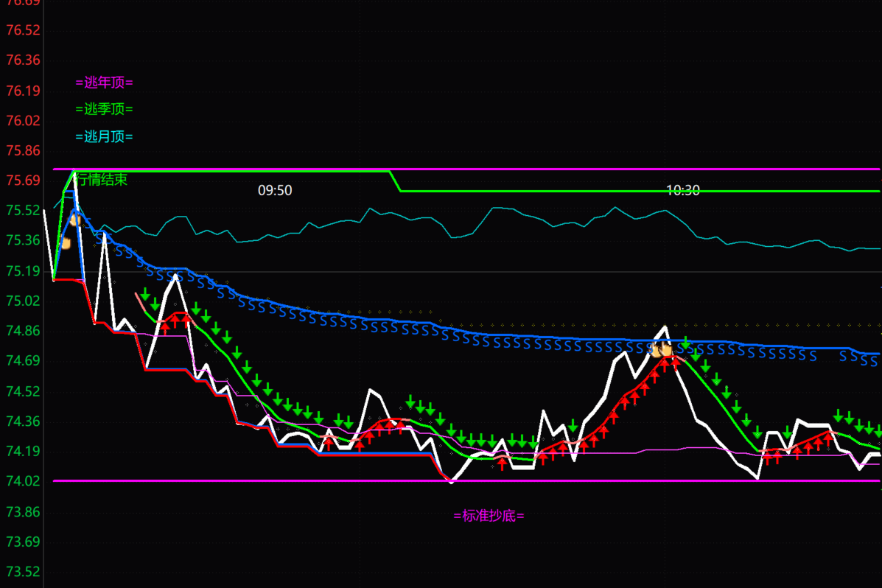This screenshot has height=588, width=882.
Task: Click the pointing hand icons below 10:30 peak
Action: (661, 350)
